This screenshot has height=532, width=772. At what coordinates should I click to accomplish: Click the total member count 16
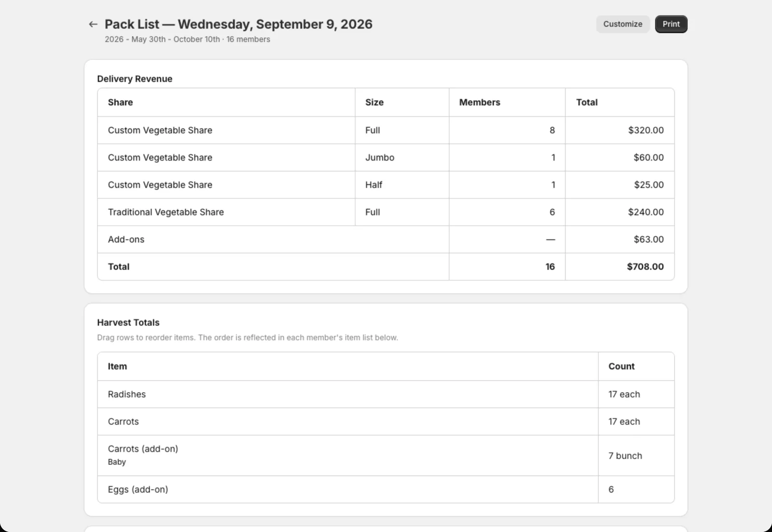[x=550, y=267]
